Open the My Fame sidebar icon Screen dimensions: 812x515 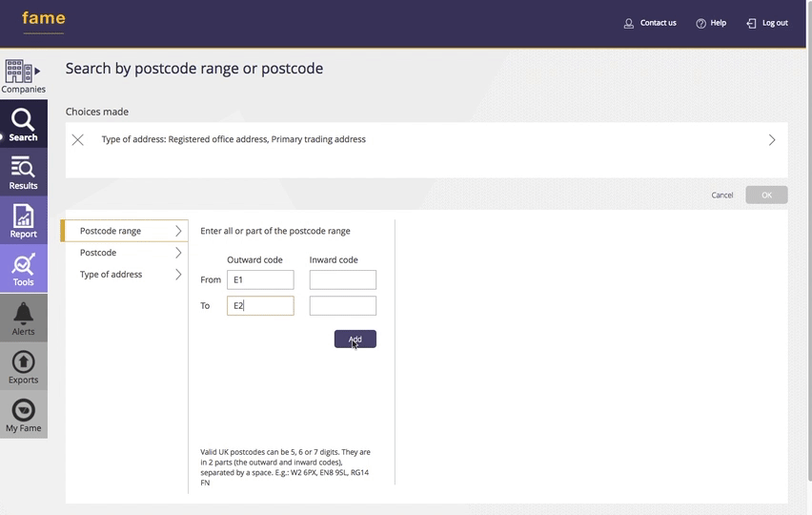[x=23, y=416]
